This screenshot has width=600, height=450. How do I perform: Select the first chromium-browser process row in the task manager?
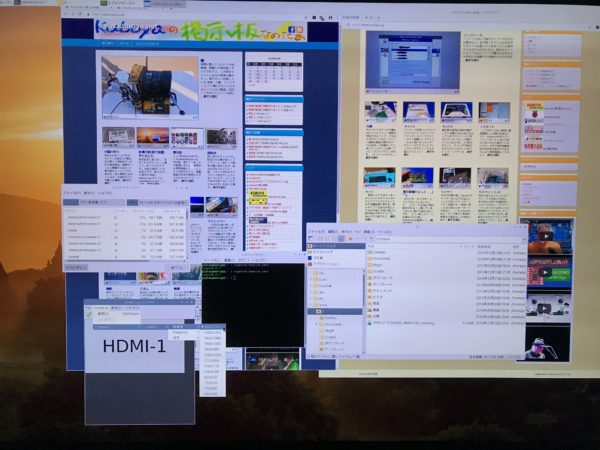click(x=125, y=217)
